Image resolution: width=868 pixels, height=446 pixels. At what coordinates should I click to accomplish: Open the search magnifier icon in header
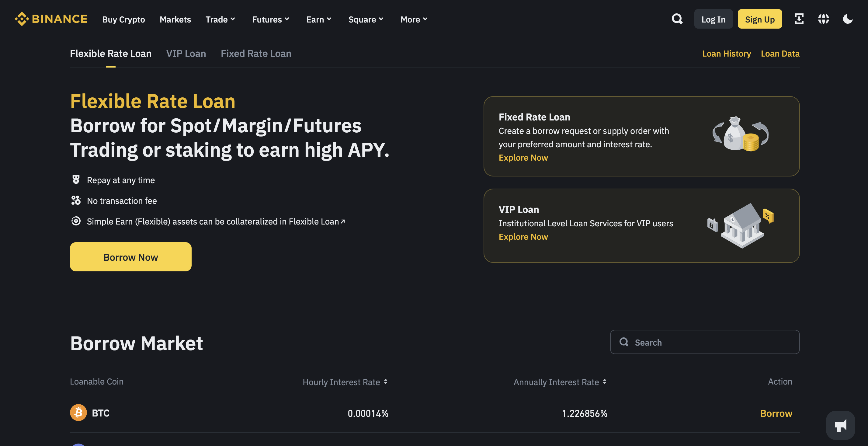click(677, 19)
